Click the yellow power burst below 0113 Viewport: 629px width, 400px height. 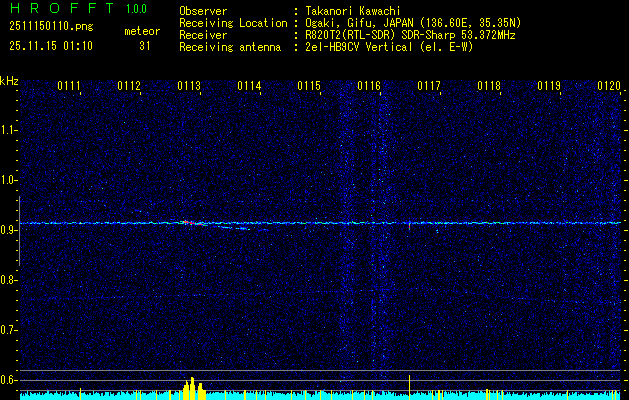coord(194,388)
